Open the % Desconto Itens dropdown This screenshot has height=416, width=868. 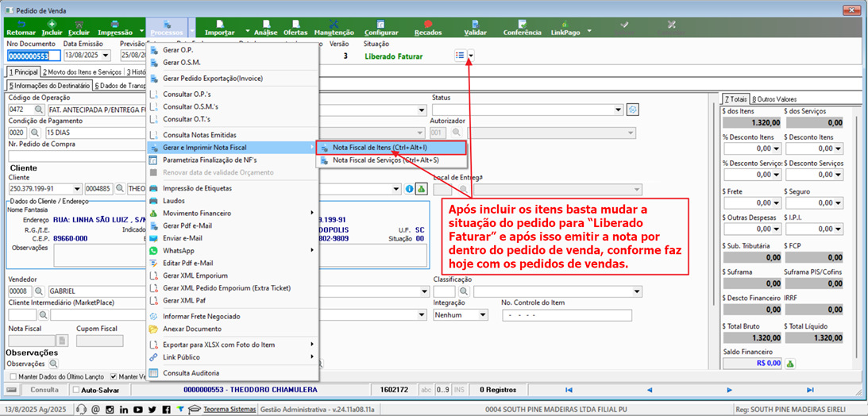777,148
